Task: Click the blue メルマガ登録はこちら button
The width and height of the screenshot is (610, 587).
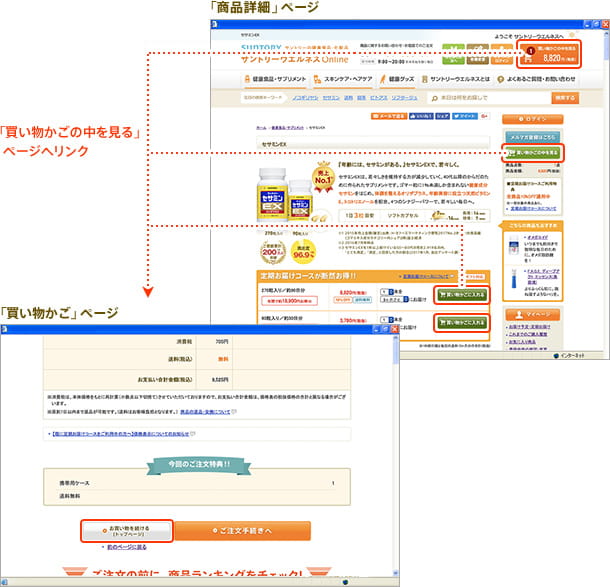Action: tap(533, 137)
